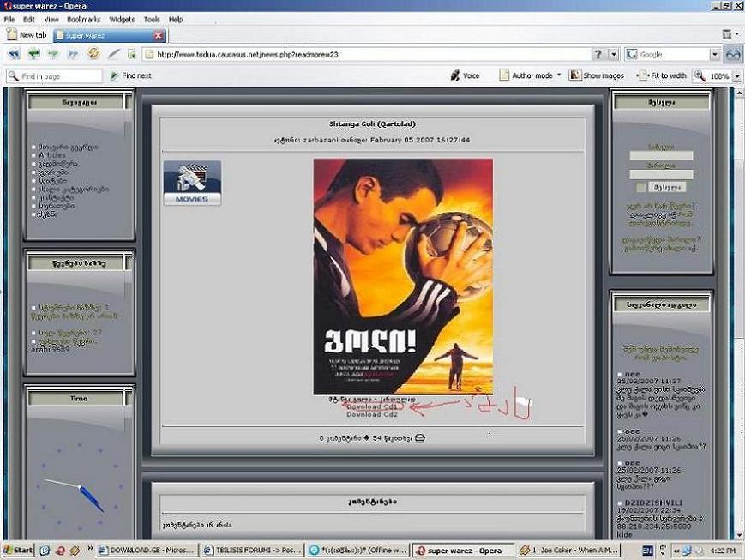The width and height of the screenshot is (745, 560).
Task: Click the Fit to width icon
Action: click(642, 75)
